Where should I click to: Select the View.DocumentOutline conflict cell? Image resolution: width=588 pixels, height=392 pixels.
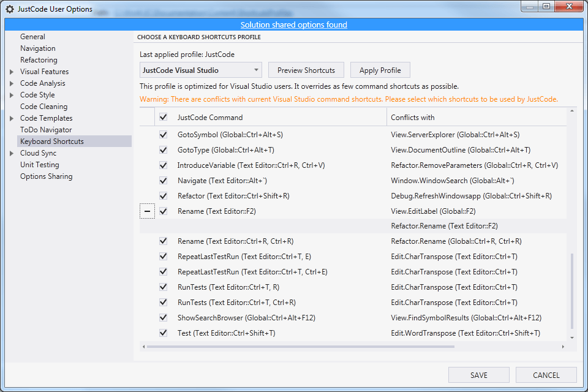[461, 149]
